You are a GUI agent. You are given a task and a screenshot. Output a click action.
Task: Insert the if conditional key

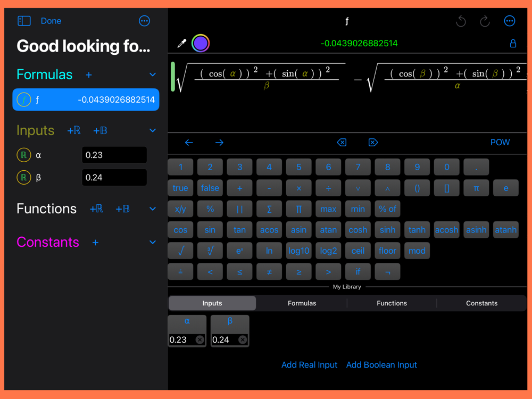[358, 272]
